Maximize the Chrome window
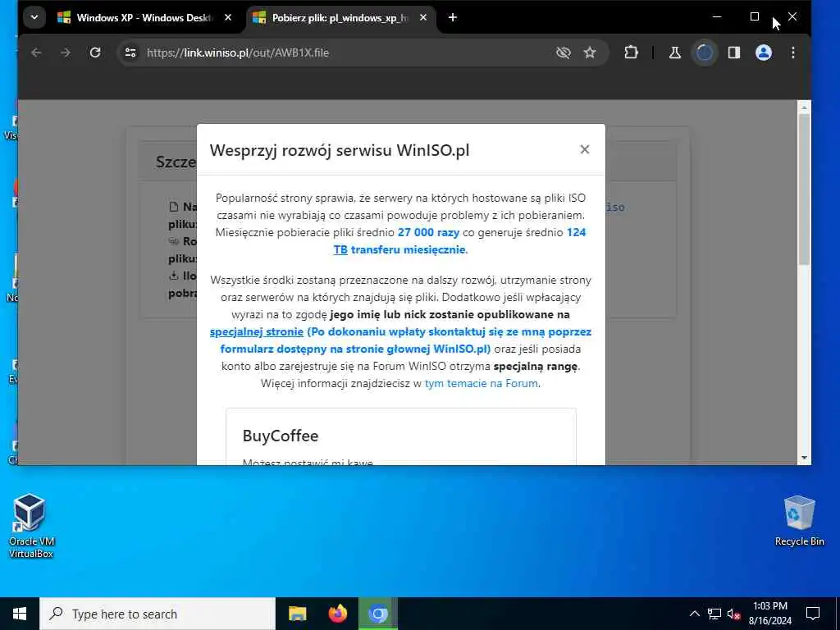This screenshot has height=630, width=840. click(x=755, y=17)
